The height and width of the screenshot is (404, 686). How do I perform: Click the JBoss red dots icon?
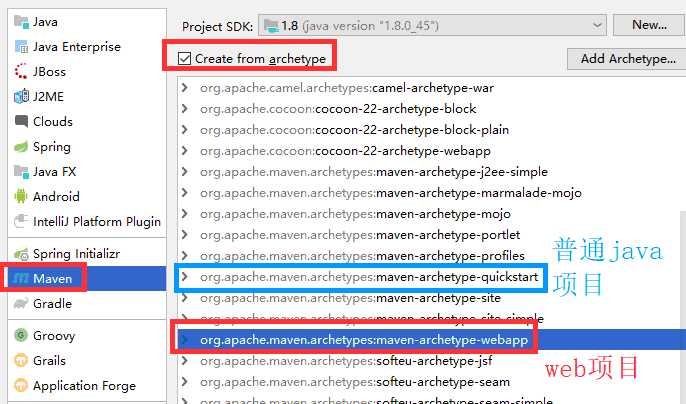tap(21, 71)
